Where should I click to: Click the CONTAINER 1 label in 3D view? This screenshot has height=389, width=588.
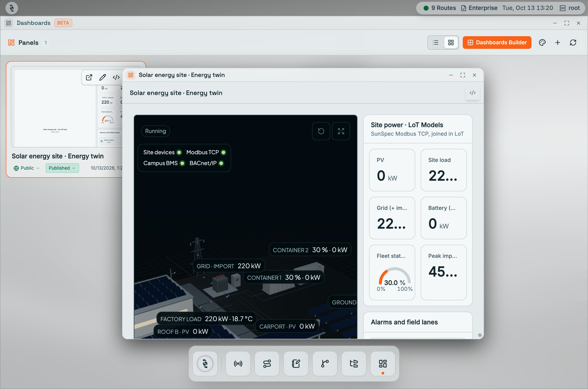pyautogui.click(x=284, y=277)
